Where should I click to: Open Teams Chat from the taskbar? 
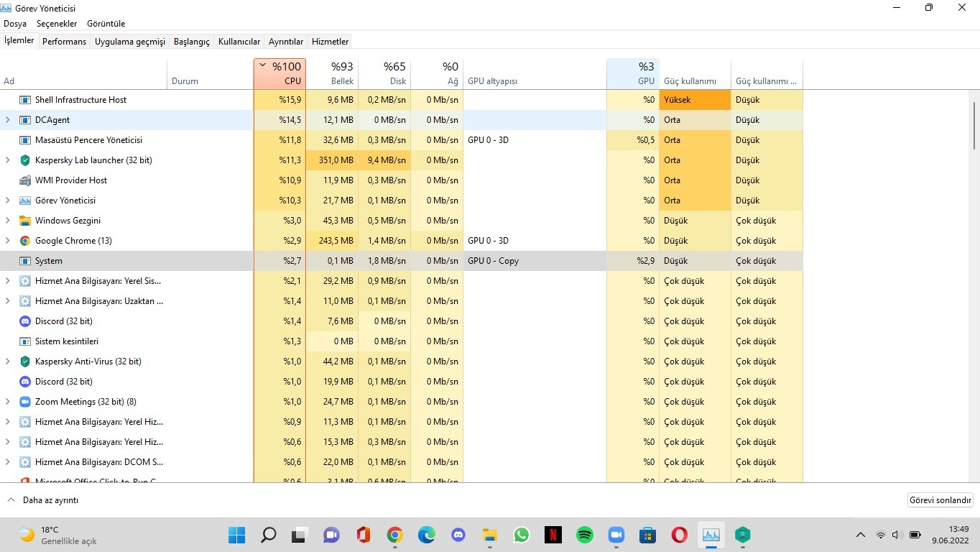point(330,535)
